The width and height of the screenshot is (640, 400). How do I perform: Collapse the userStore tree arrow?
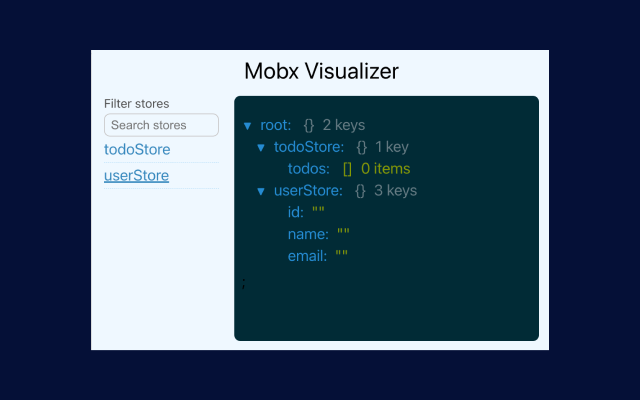[x=261, y=191]
